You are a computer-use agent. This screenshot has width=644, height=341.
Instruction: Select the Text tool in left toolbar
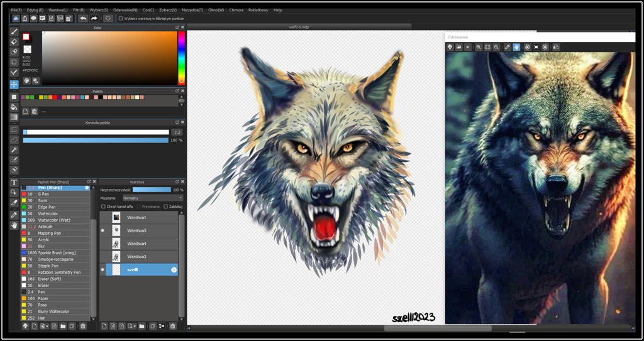14,183
